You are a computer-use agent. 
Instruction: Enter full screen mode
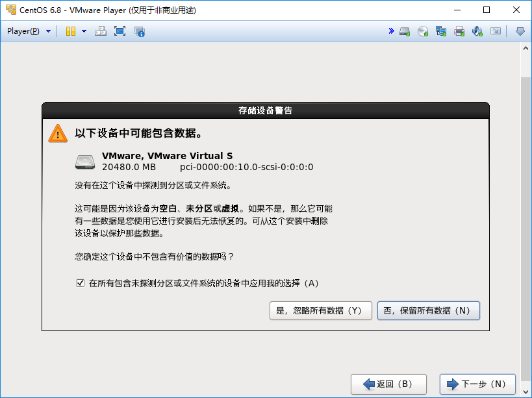120,31
